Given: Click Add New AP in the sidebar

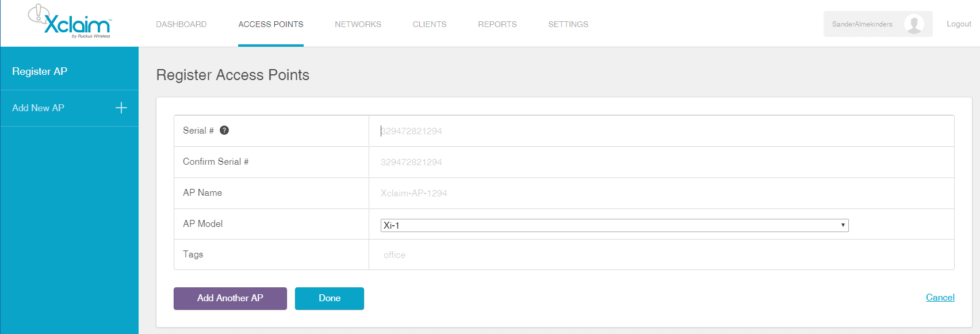Looking at the screenshot, I should click(x=69, y=108).
